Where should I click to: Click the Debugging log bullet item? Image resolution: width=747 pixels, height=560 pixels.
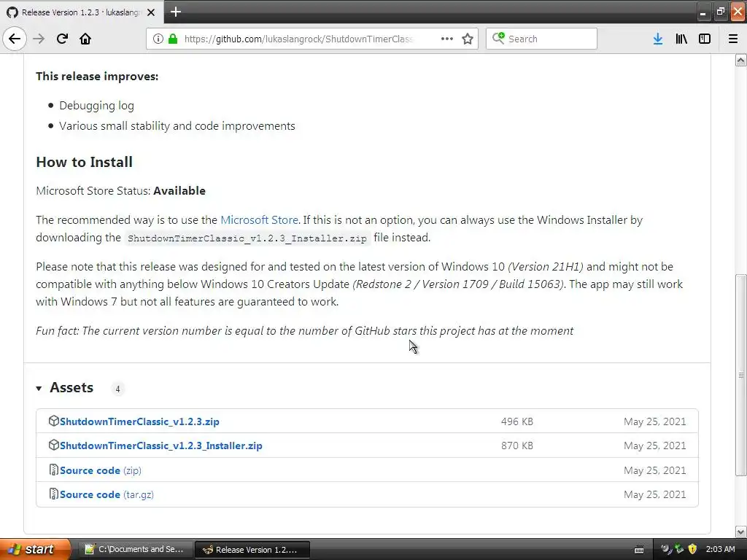[97, 106]
